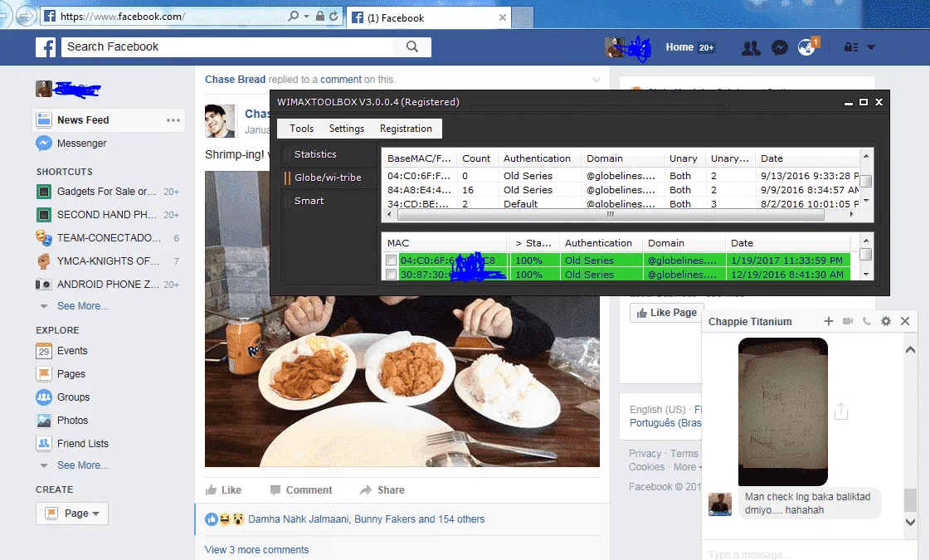Close the (1) Facebook browser tab
This screenshot has height=560, width=930.
503,17
